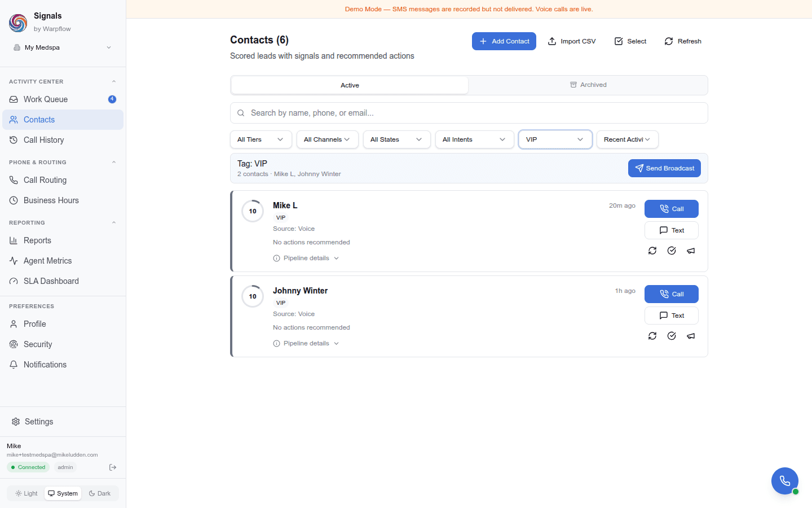Select the Notifications bell in the sidebar
This screenshot has height=508, width=812.
pos(44,364)
